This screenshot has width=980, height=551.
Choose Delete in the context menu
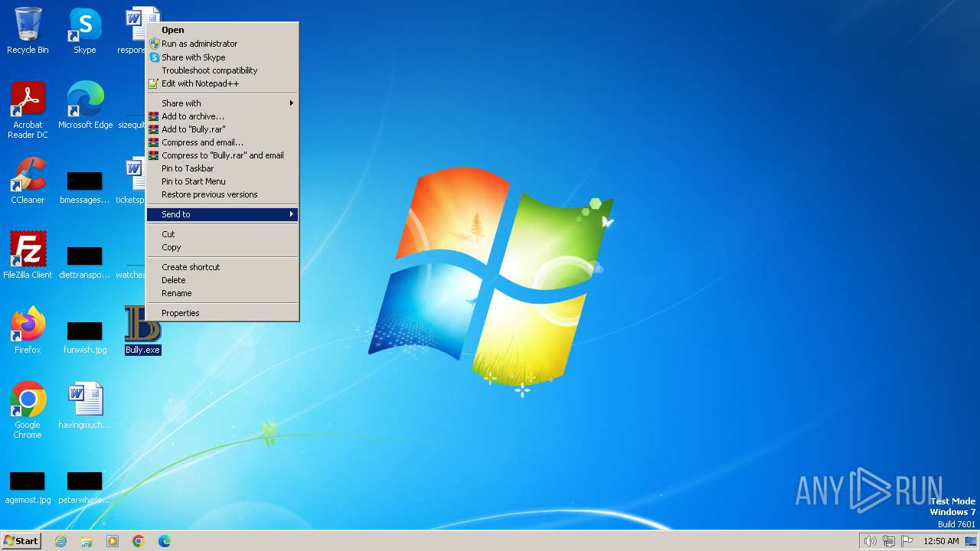(x=222, y=280)
